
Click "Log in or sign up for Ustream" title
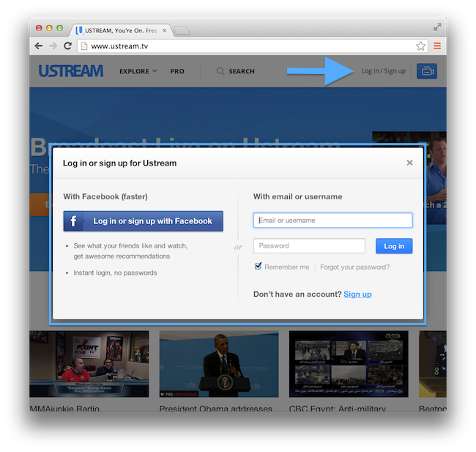point(119,163)
